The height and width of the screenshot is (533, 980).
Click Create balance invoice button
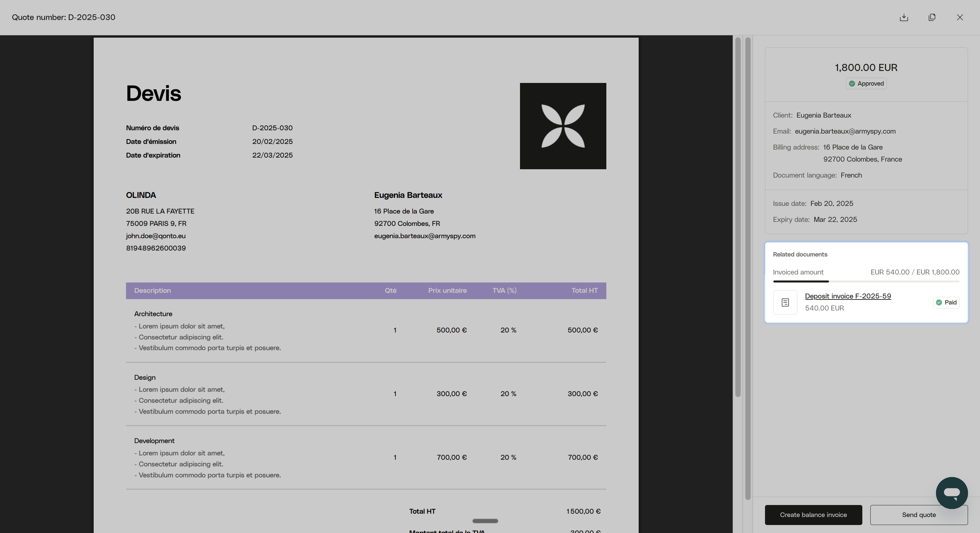pyautogui.click(x=813, y=515)
